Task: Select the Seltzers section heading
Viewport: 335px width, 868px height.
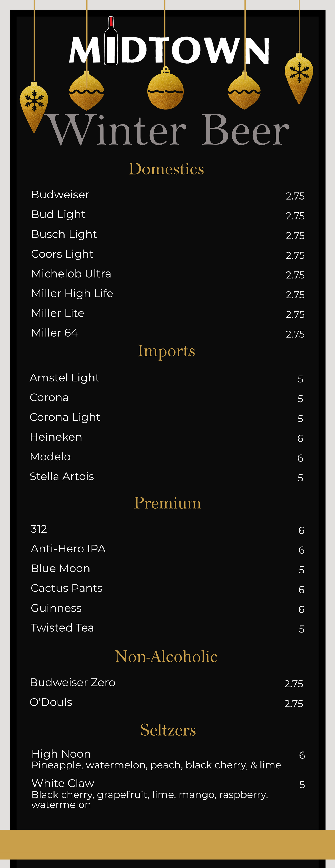Action: 168,730
